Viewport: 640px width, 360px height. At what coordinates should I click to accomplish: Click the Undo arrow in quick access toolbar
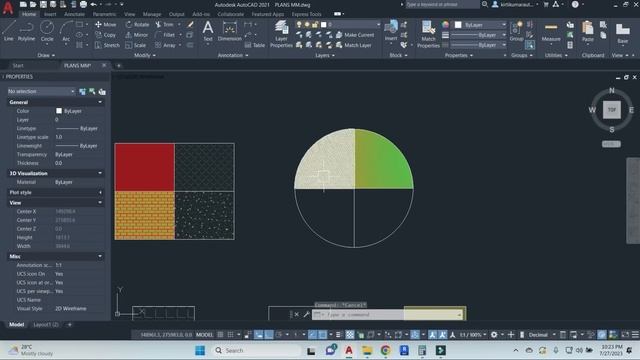pos(93,4)
